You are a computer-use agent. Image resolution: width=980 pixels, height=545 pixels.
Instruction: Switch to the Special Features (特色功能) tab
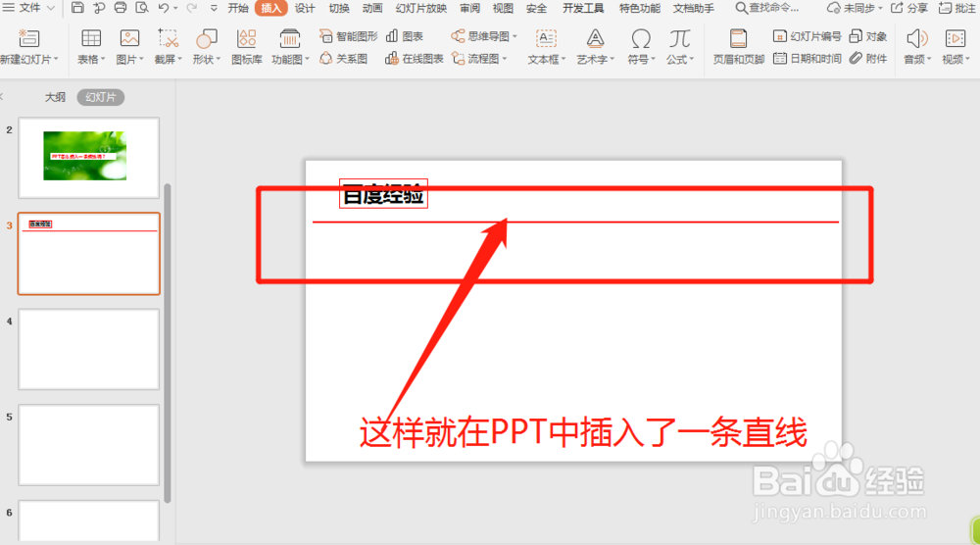point(639,8)
